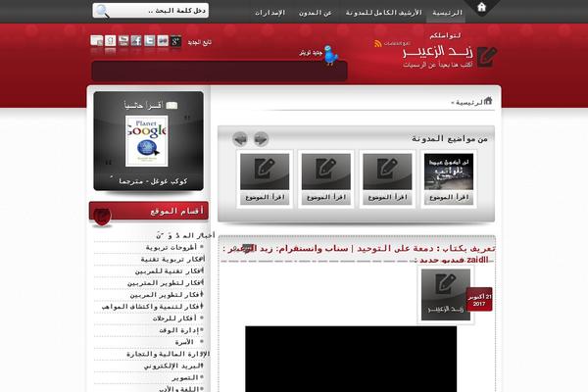Click the search magnifier icon

click(101, 11)
